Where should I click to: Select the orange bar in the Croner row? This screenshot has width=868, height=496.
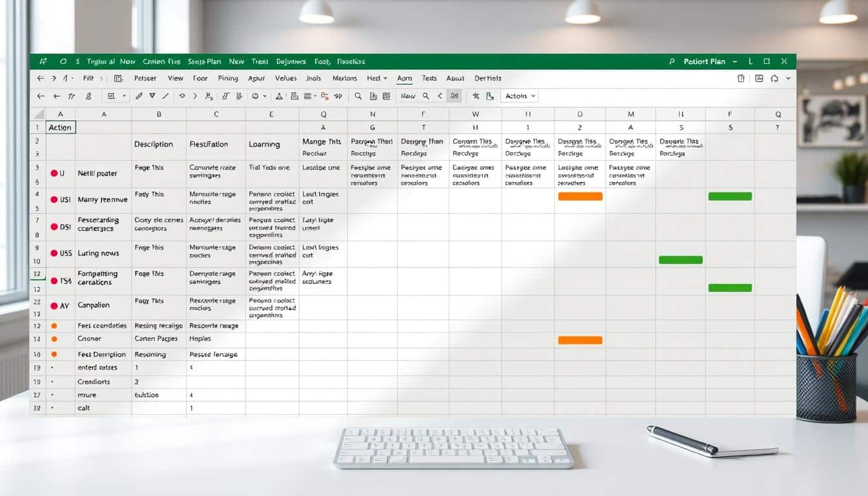point(580,340)
